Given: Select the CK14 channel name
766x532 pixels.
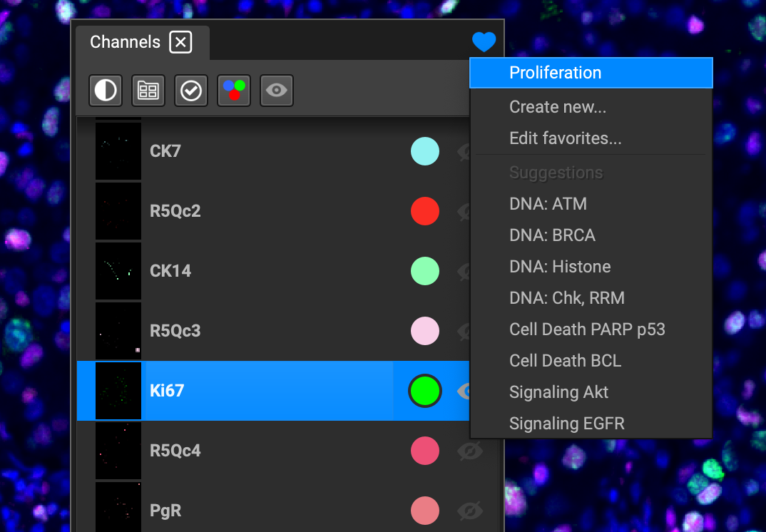Looking at the screenshot, I should [x=170, y=271].
